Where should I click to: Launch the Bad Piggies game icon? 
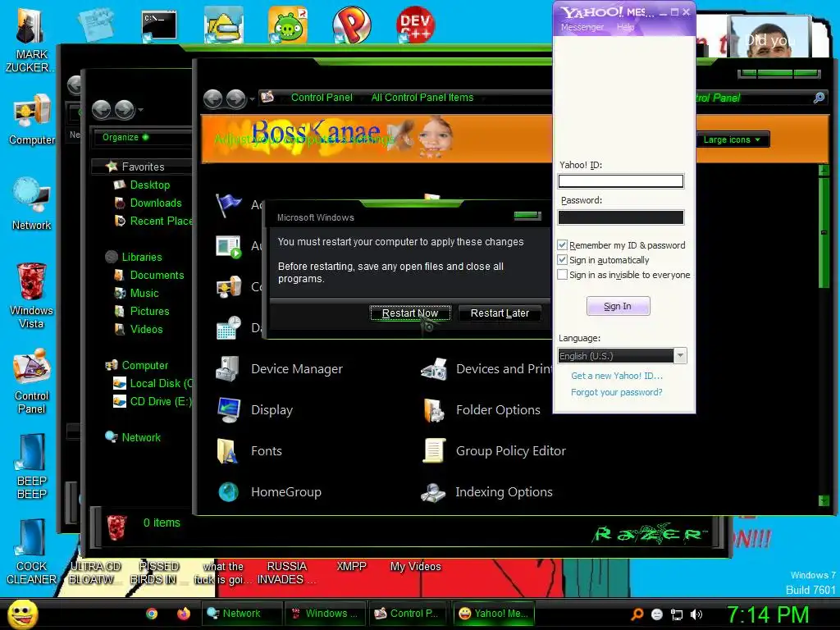pos(288,25)
